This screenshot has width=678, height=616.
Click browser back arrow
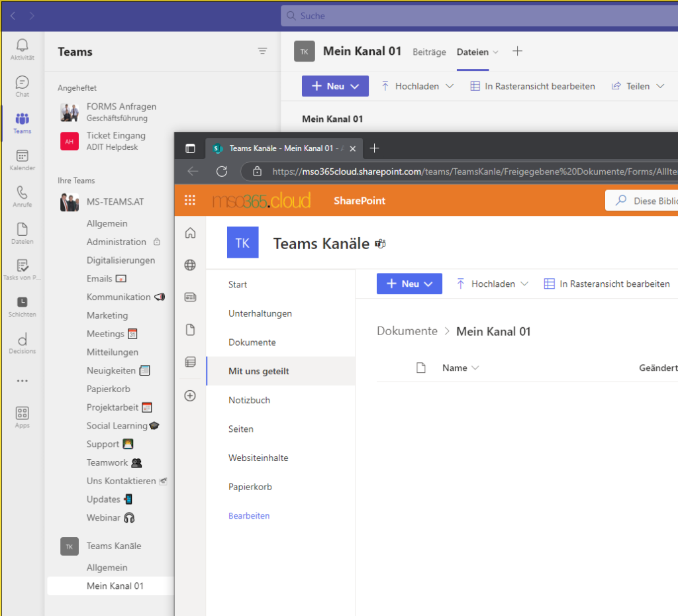coord(193,172)
